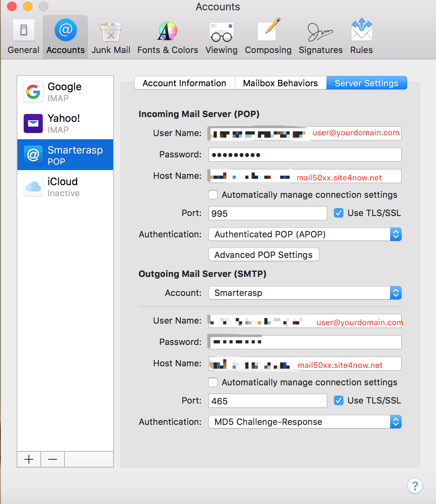Uncheck Use TLS/SSL for port 995

point(339,213)
